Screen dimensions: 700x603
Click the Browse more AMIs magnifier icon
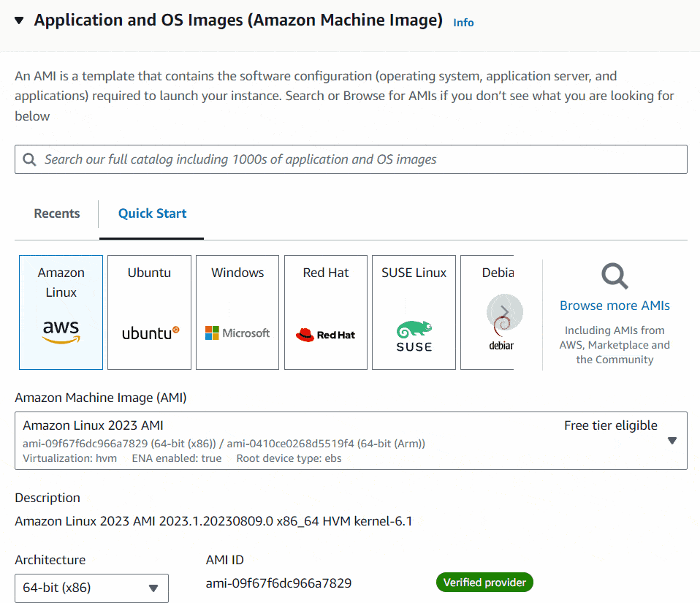[615, 276]
